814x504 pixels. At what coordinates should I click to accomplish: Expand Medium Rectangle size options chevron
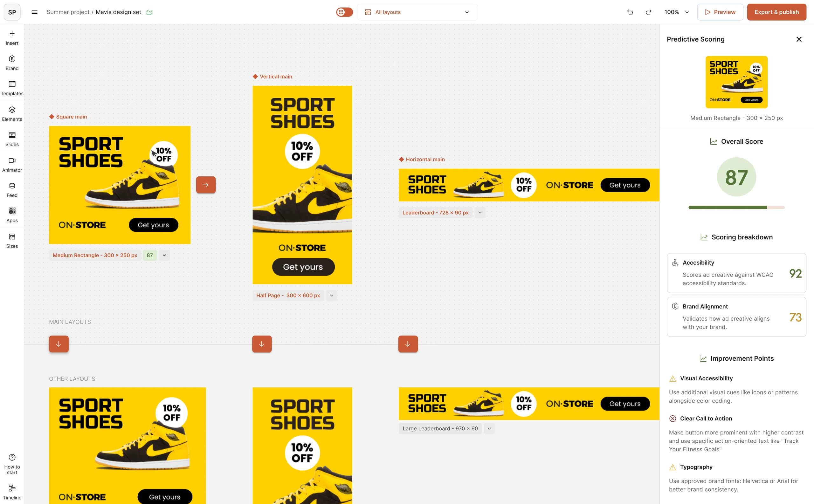pyautogui.click(x=164, y=255)
